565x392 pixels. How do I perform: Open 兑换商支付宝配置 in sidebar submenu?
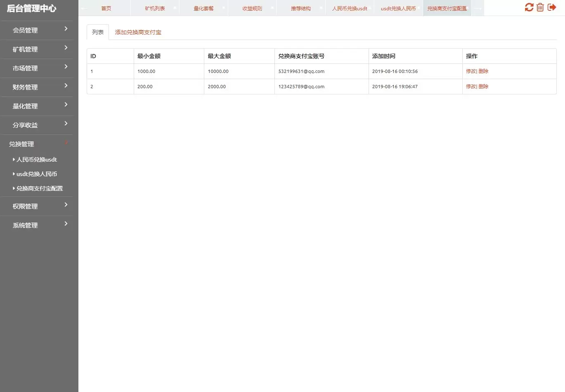tap(39, 188)
